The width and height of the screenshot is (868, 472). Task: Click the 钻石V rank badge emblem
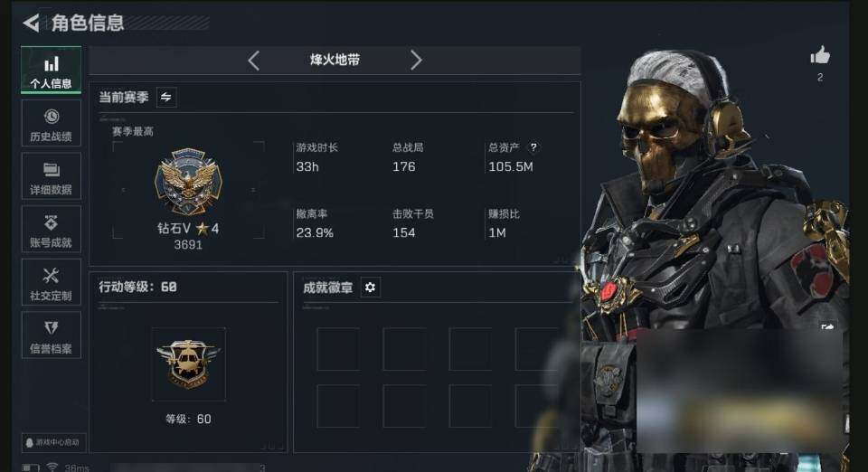[x=188, y=181]
